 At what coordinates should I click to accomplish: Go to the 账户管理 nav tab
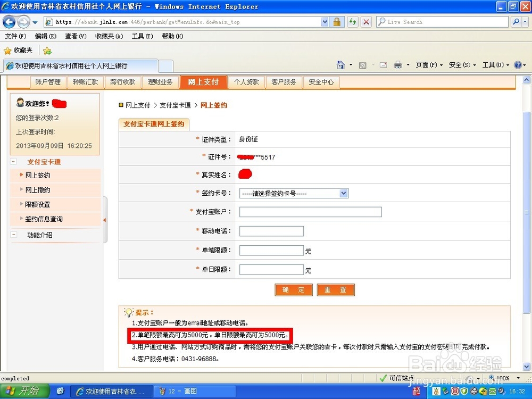click(48, 82)
